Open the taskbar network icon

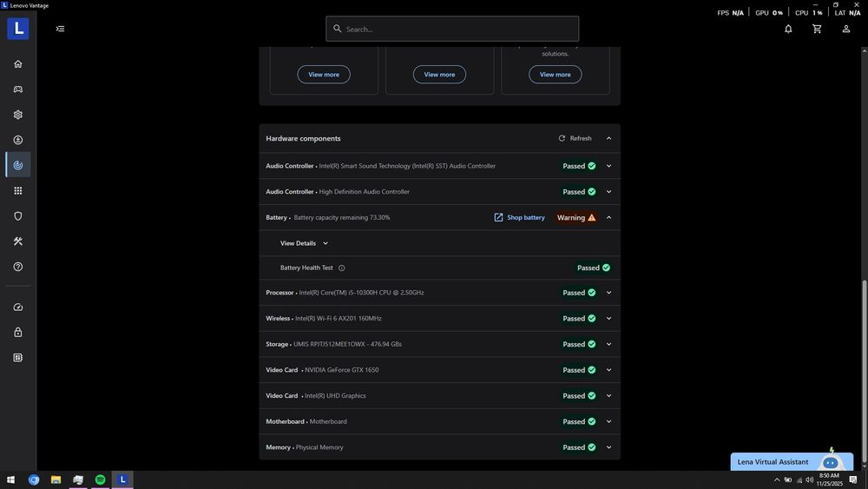tap(799, 479)
